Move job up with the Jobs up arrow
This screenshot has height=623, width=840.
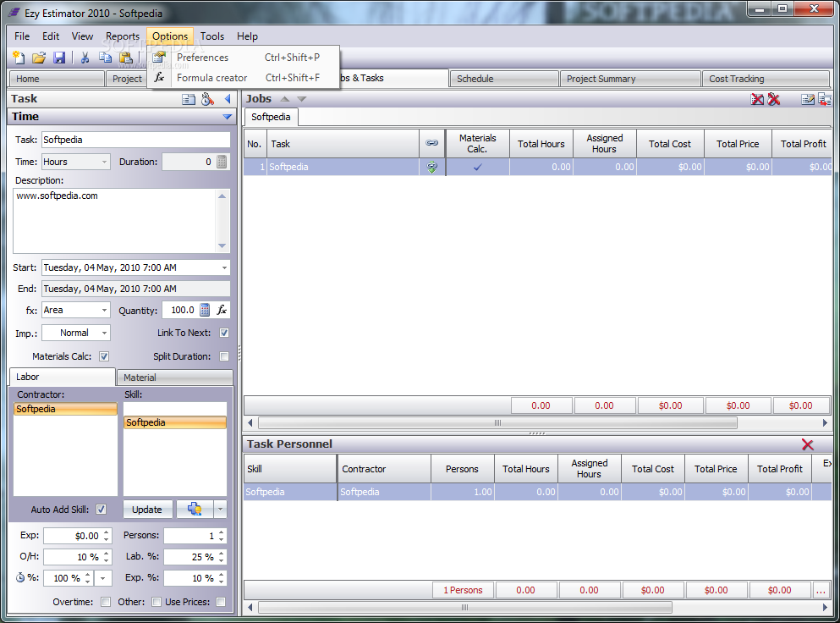(x=285, y=99)
